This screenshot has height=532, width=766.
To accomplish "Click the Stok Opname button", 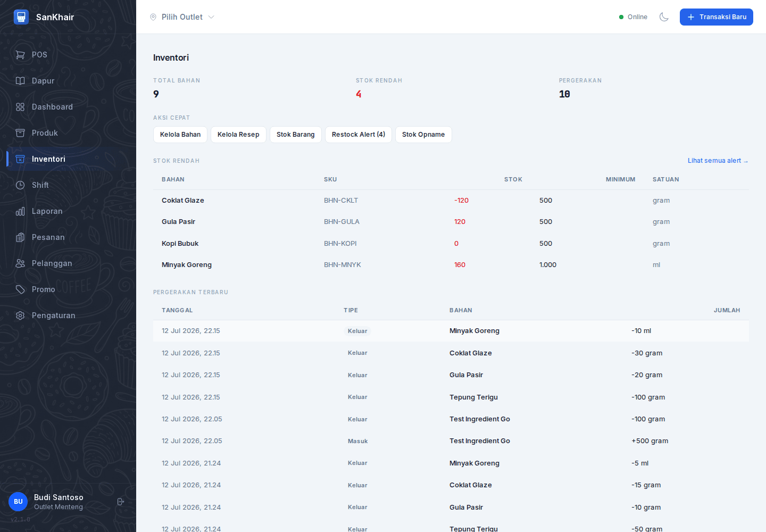I will coord(423,135).
